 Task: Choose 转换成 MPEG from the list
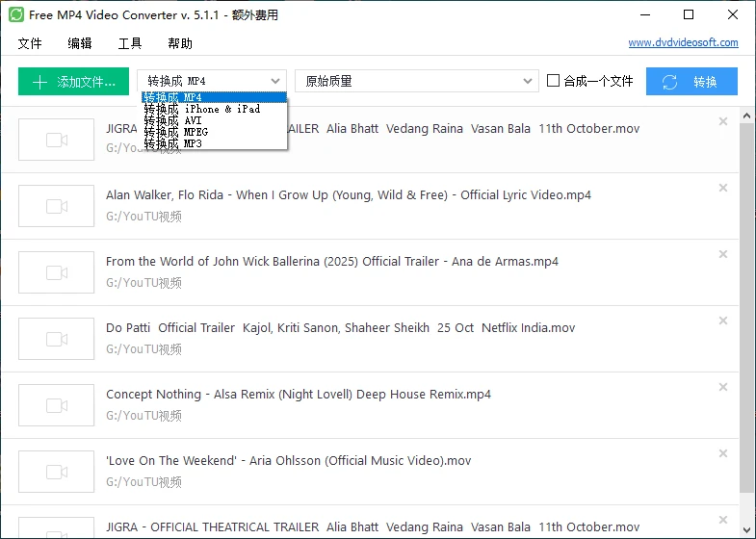(215, 132)
